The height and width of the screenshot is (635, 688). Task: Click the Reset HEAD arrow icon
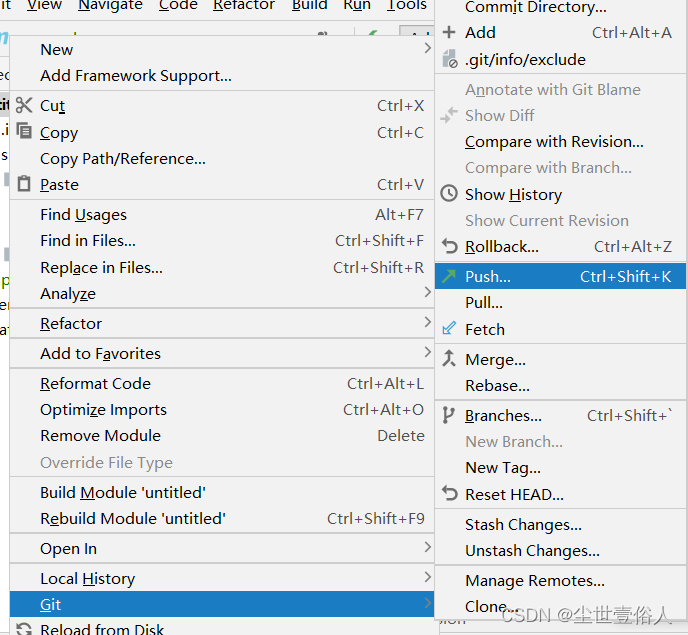click(449, 494)
